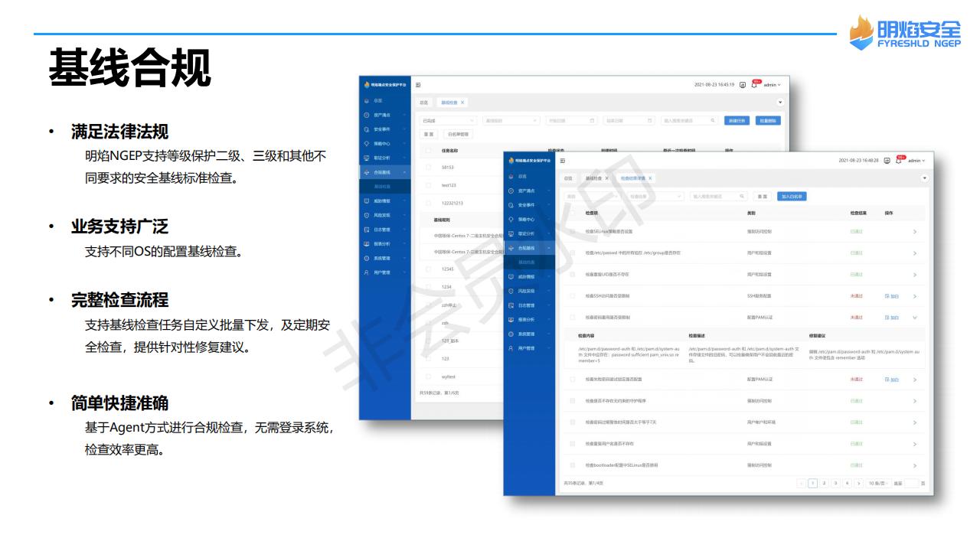The width and height of the screenshot is (980, 551).
Task: Go to page 2 in pagination
Action: [x=824, y=483]
